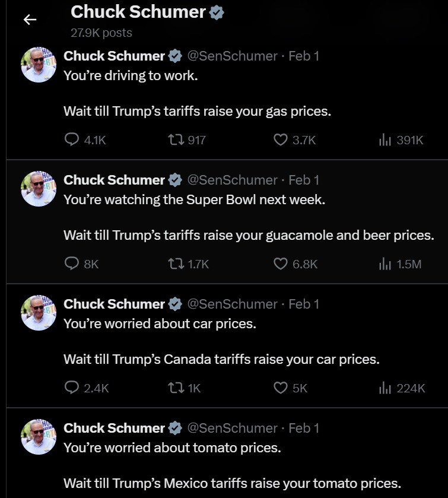Repost the Super Bowl guacamole tweet
Image resolution: width=448 pixels, height=498 pixels.
click(x=177, y=264)
